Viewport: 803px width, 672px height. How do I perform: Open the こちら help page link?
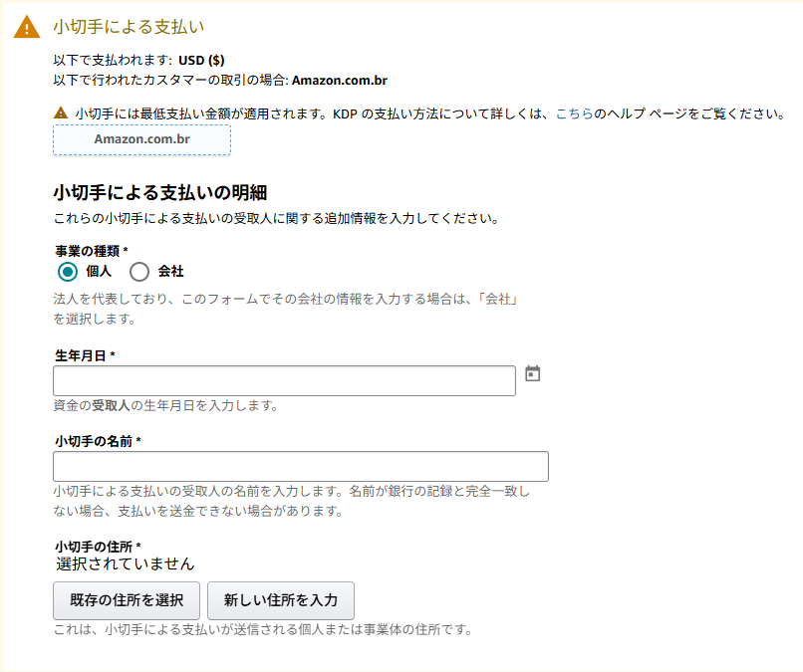[574, 113]
